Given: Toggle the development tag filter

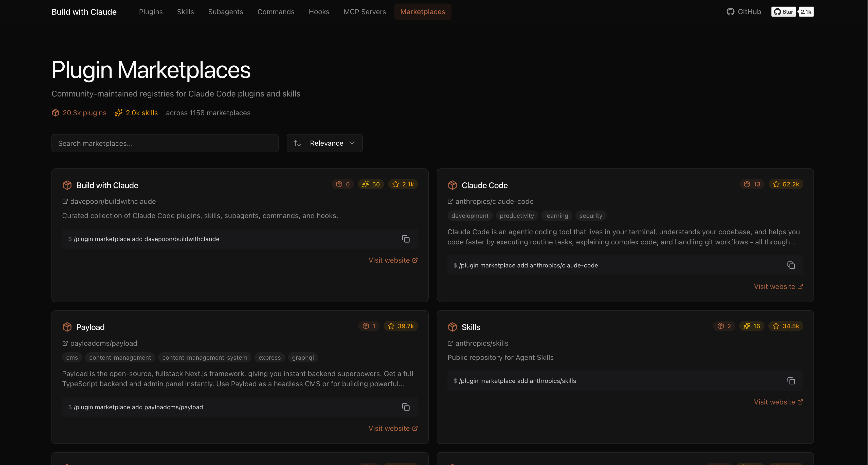Looking at the screenshot, I should [x=470, y=216].
